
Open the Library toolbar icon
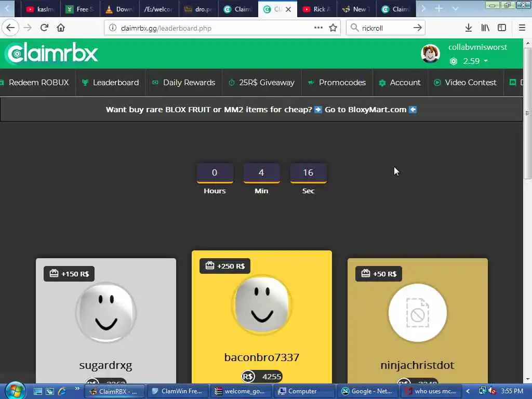pyautogui.click(x=485, y=28)
